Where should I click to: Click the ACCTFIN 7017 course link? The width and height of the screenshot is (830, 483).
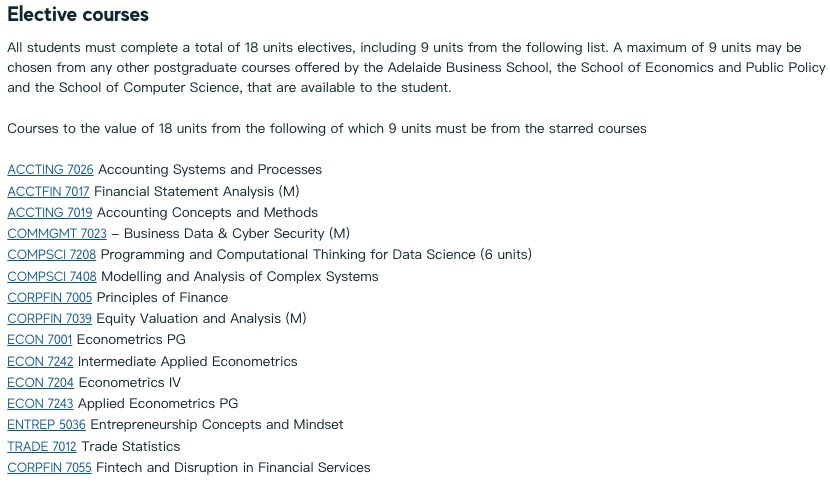[x=48, y=191]
